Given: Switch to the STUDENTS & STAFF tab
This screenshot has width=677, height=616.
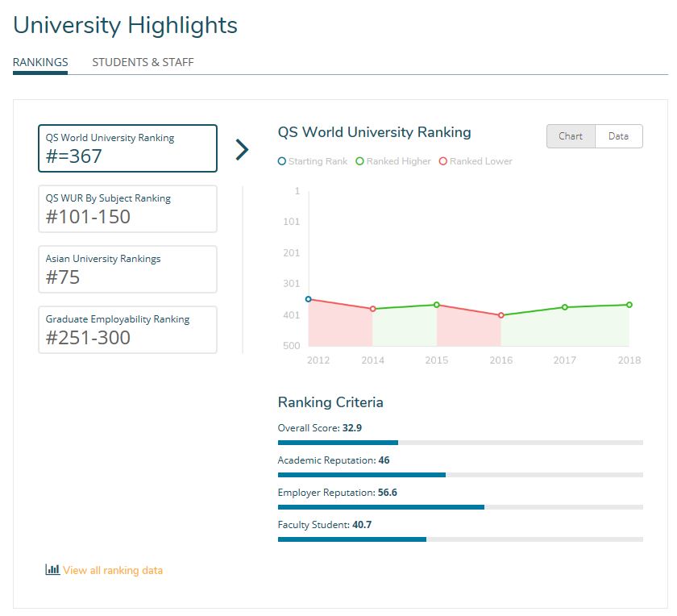Looking at the screenshot, I should tap(143, 62).
